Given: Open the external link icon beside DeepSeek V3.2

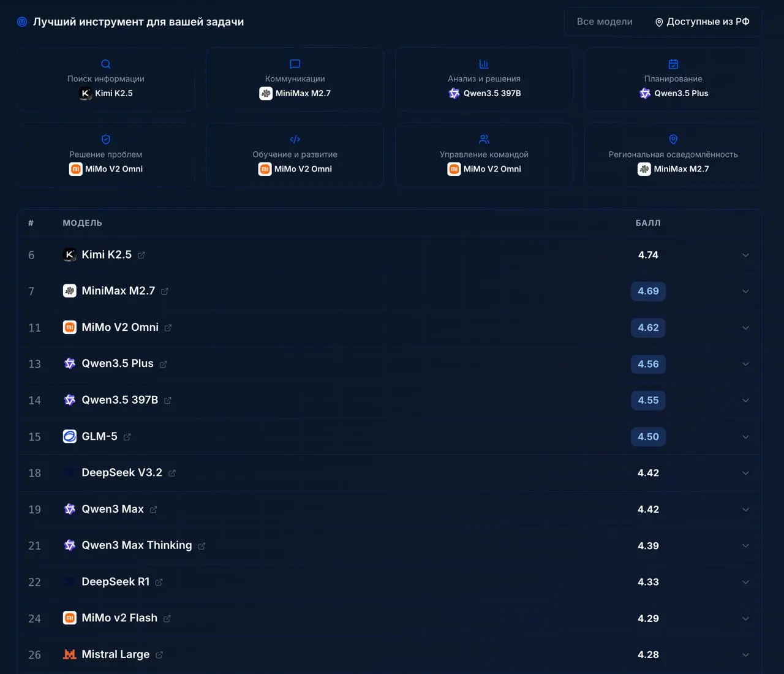Looking at the screenshot, I should [172, 473].
